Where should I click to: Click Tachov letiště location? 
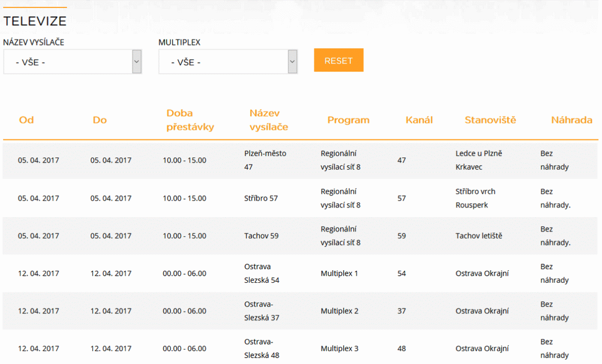pos(479,236)
